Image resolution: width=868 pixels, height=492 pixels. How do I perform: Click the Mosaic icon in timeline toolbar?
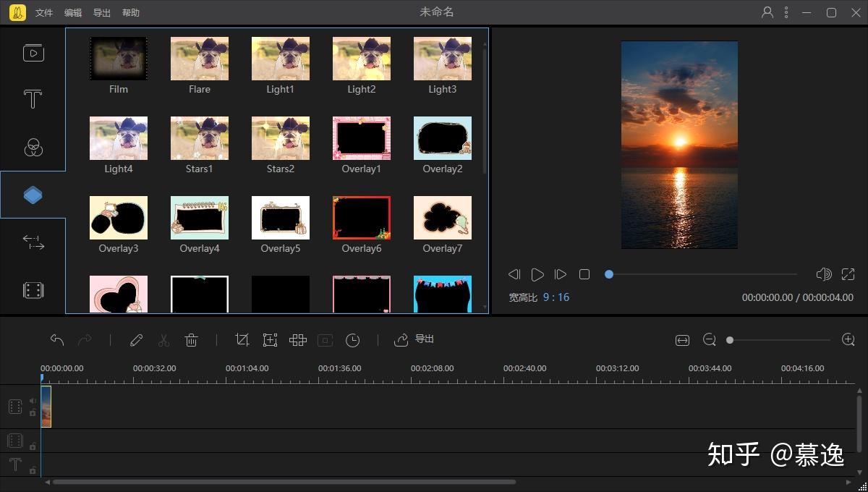(x=298, y=340)
